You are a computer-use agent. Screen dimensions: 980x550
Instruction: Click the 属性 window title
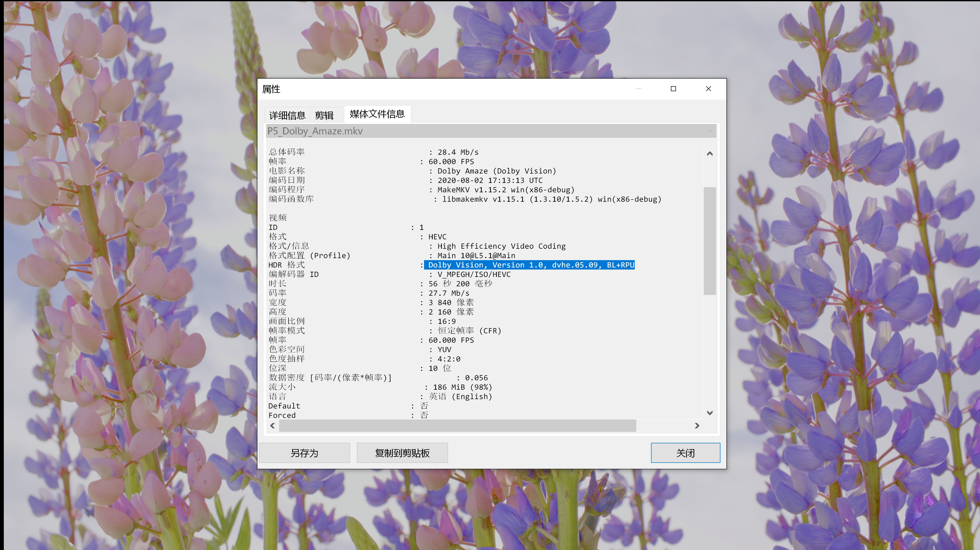coord(271,89)
